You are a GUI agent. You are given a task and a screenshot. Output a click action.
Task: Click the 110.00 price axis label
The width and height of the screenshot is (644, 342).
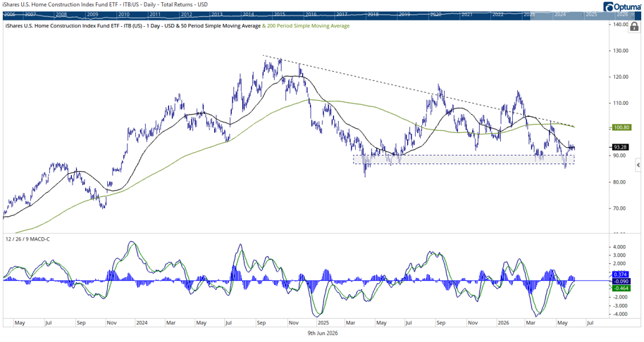click(620, 103)
